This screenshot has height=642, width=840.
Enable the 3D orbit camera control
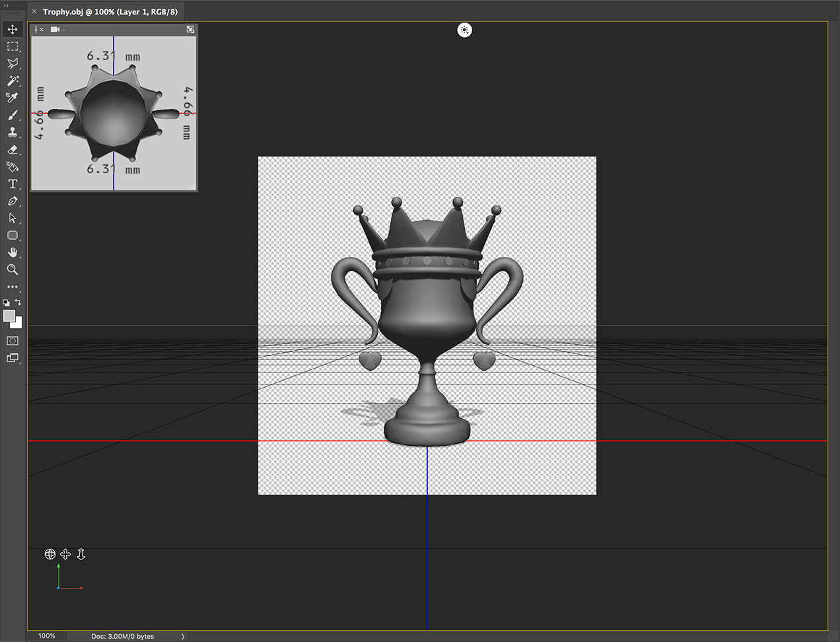[50, 554]
